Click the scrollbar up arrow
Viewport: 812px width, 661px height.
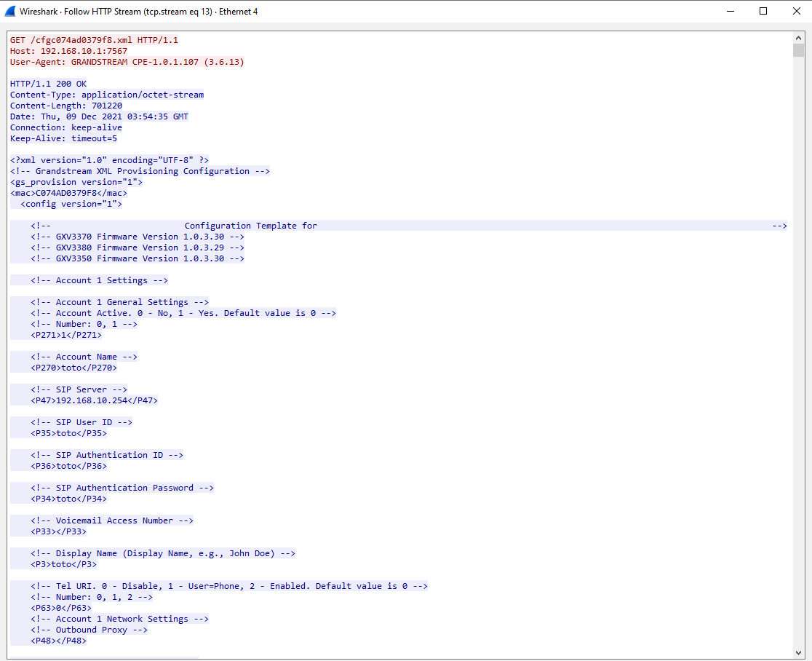(798, 38)
